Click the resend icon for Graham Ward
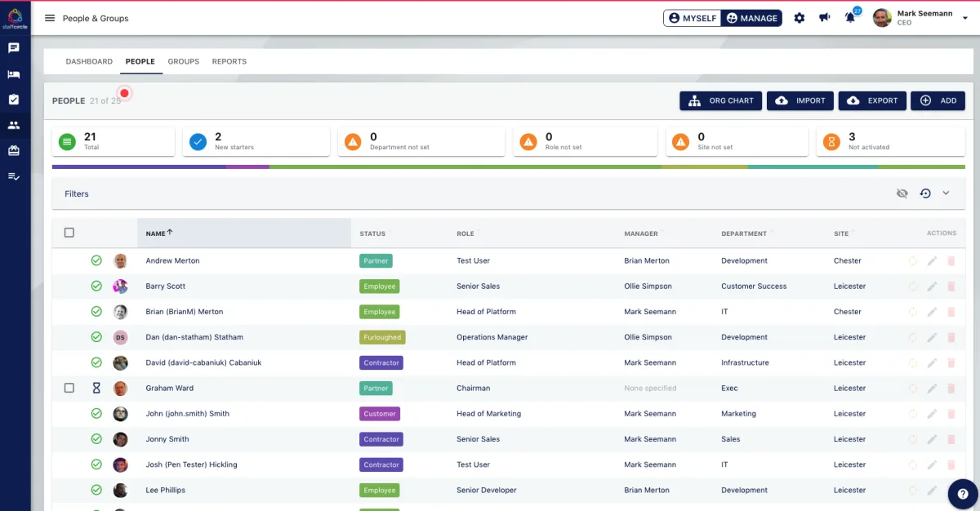 [913, 389]
